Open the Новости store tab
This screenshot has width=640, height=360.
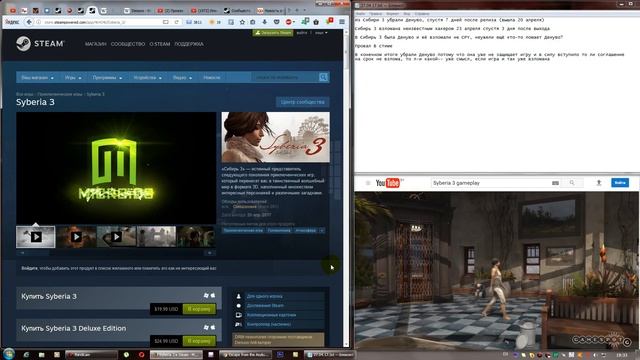[x=212, y=78]
